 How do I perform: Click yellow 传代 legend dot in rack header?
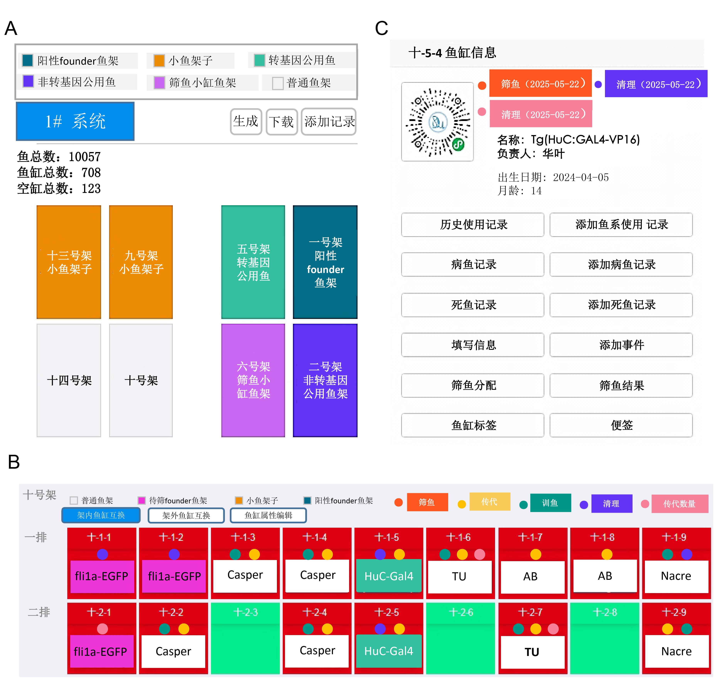[462, 504]
